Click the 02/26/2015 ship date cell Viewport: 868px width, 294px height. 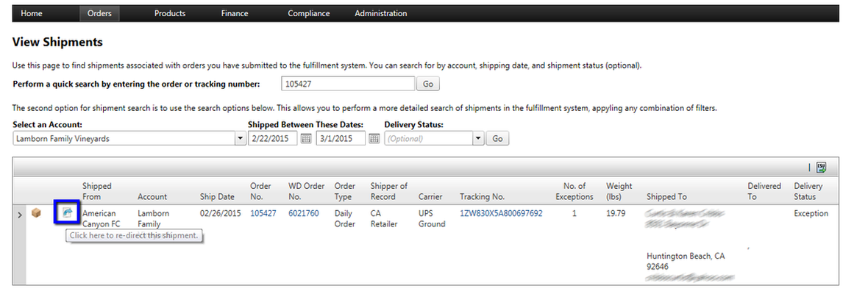[221, 213]
